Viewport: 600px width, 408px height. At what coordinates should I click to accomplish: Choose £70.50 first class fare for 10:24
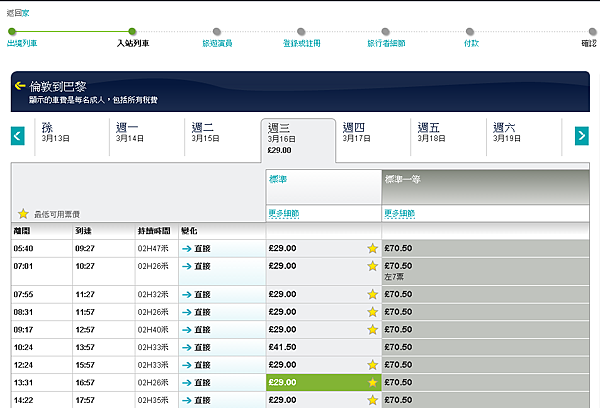pos(485,347)
